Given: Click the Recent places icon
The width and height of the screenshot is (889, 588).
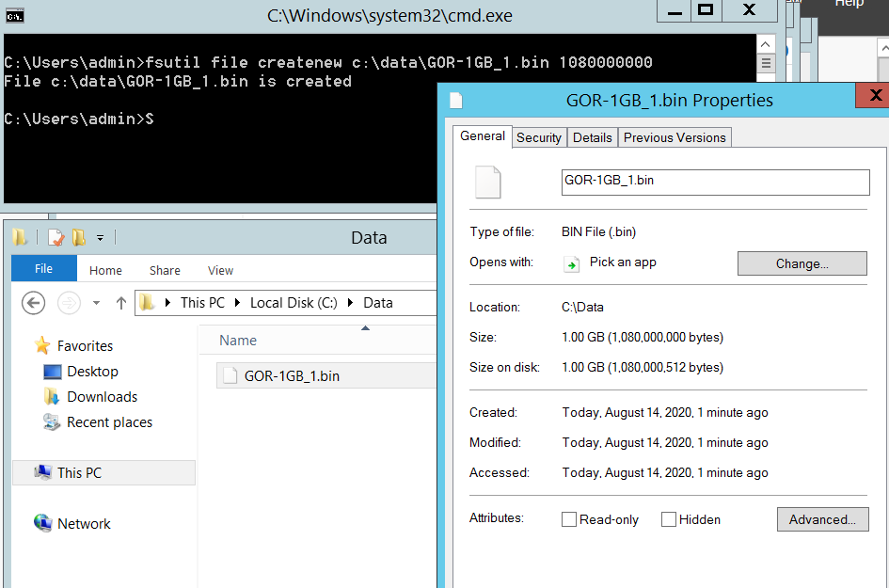Looking at the screenshot, I should (x=52, y=421).
